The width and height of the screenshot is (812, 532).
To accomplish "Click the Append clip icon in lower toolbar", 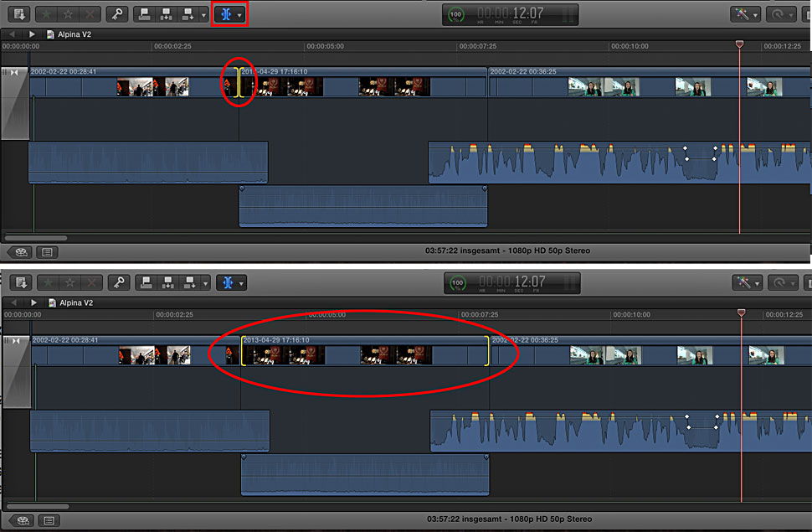I will [x=189, y=282].
